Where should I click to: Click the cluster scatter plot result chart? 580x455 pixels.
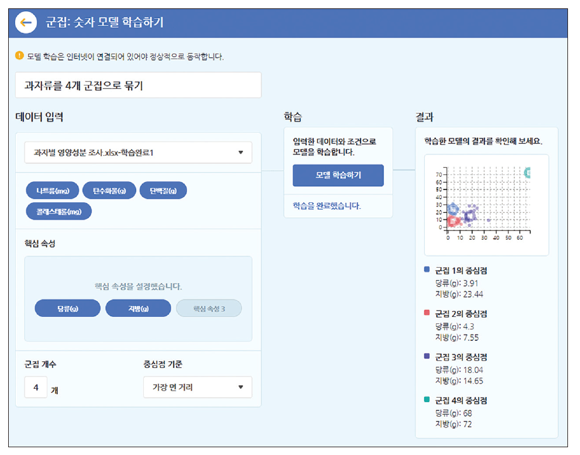[x=486, y=205]
